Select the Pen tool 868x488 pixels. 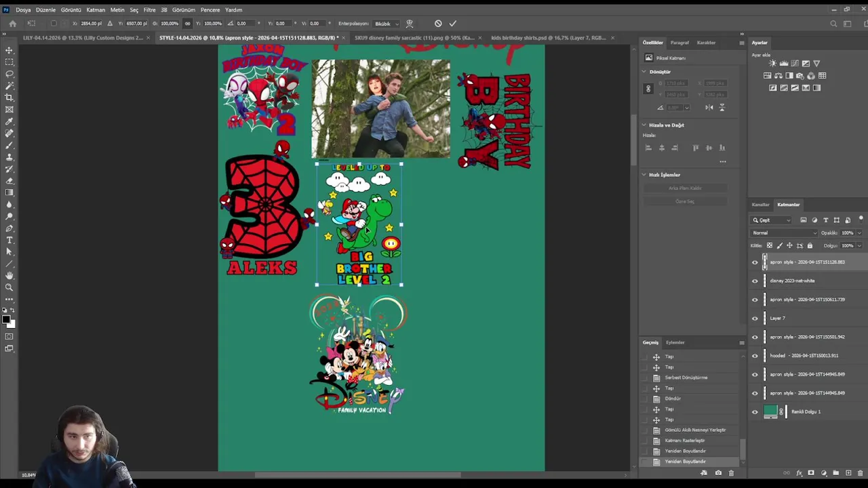tap(9, 228)
